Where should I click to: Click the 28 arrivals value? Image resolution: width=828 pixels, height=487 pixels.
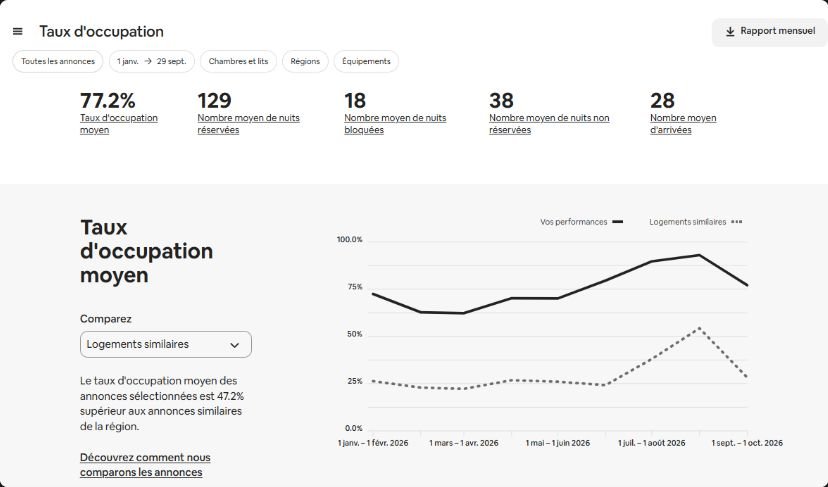pos(662,100)
